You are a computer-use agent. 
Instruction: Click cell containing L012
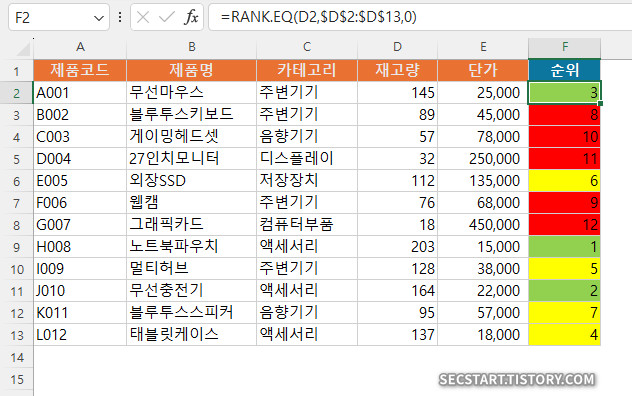pyautogui.click(x=80, y=334)
